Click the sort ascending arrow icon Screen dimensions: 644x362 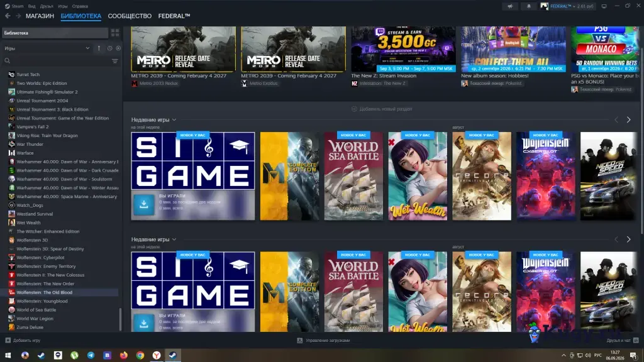tap(99, 48)
